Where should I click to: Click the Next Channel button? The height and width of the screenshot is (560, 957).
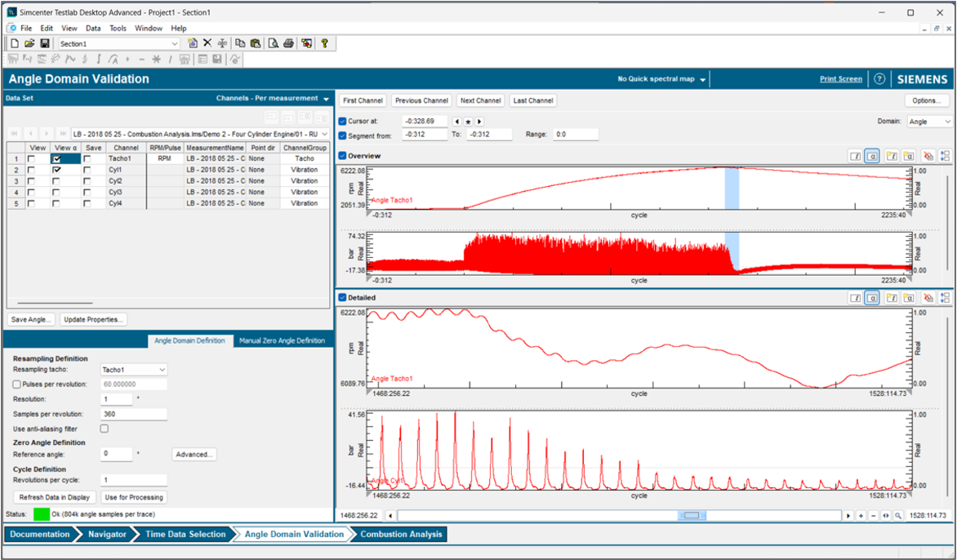481,100
